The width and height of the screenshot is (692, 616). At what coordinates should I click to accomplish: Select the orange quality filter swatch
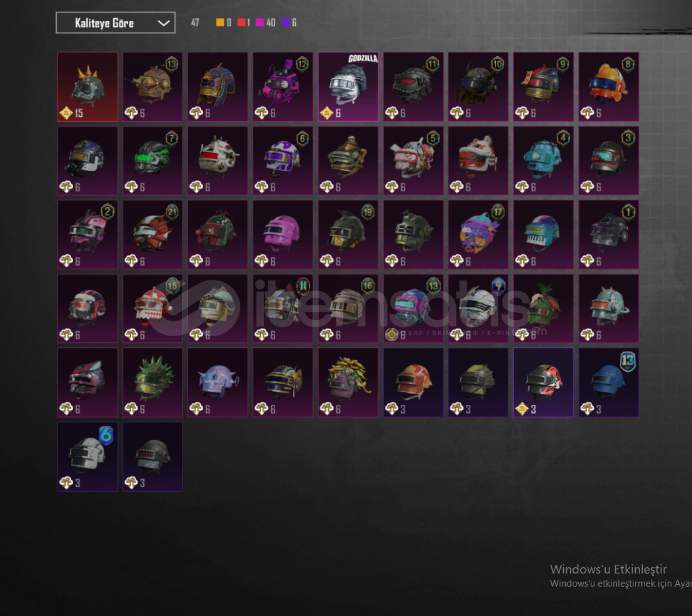tap(220, 22)
